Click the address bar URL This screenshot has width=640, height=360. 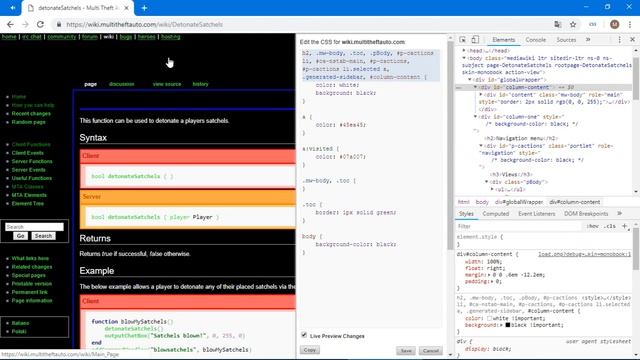pos(144,24)
